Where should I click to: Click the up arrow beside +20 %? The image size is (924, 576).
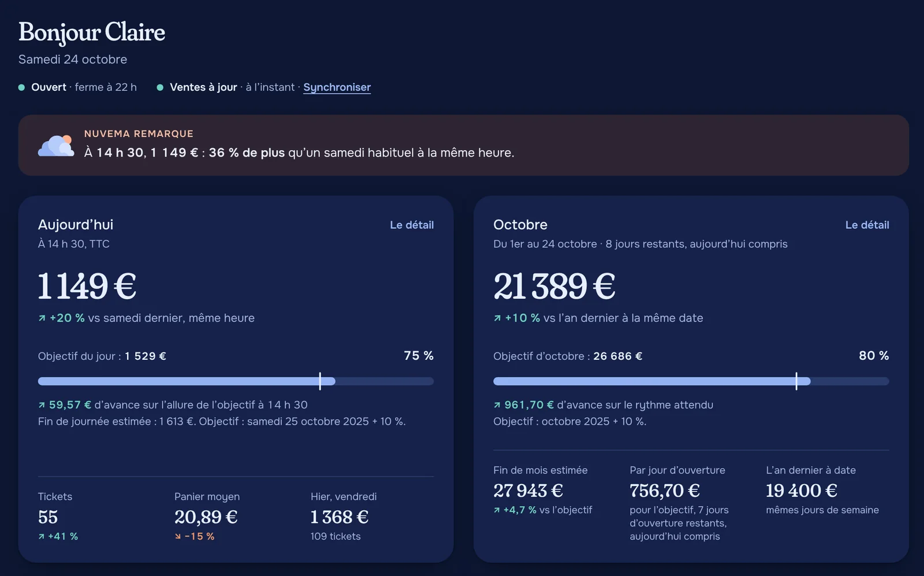(42, 318)
